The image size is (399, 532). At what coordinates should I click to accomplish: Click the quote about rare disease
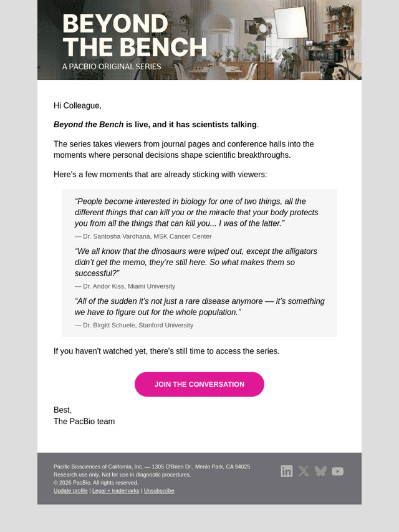click(199, 307)
